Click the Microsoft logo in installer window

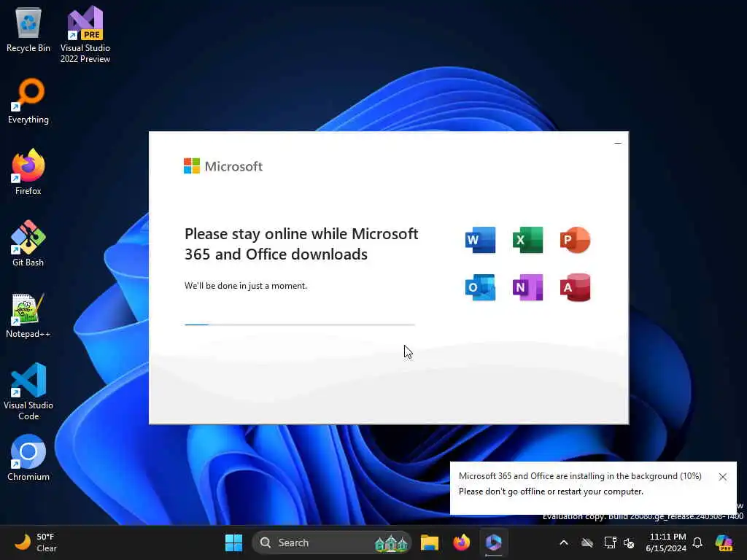(223, 166)
